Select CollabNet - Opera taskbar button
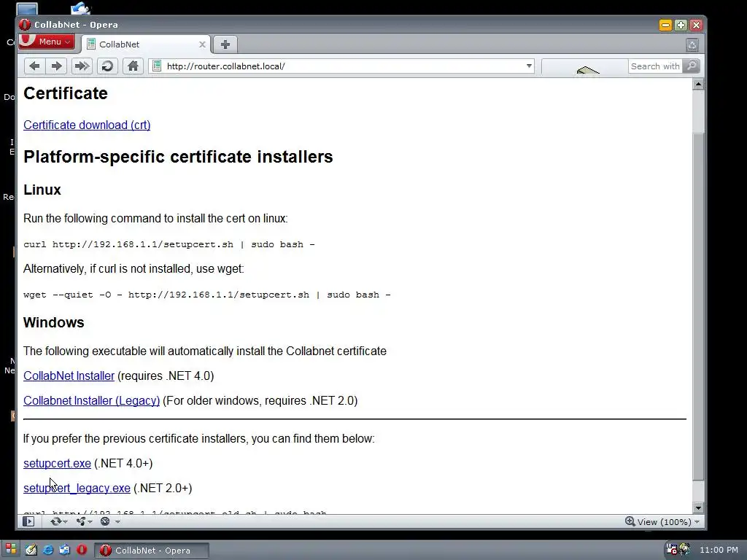This screenshot has height=560, width=747. pyautogui.click(x=151, y=550)
